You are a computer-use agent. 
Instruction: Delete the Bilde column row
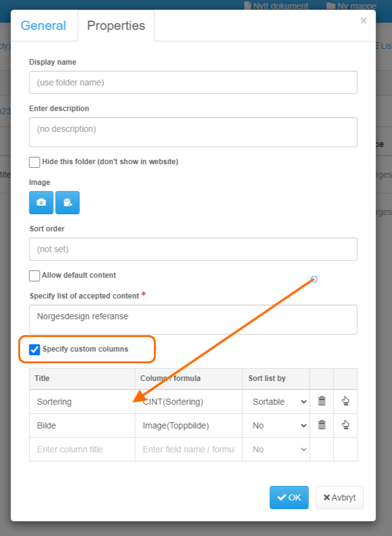pyautogui.click(x=322, y=425)
